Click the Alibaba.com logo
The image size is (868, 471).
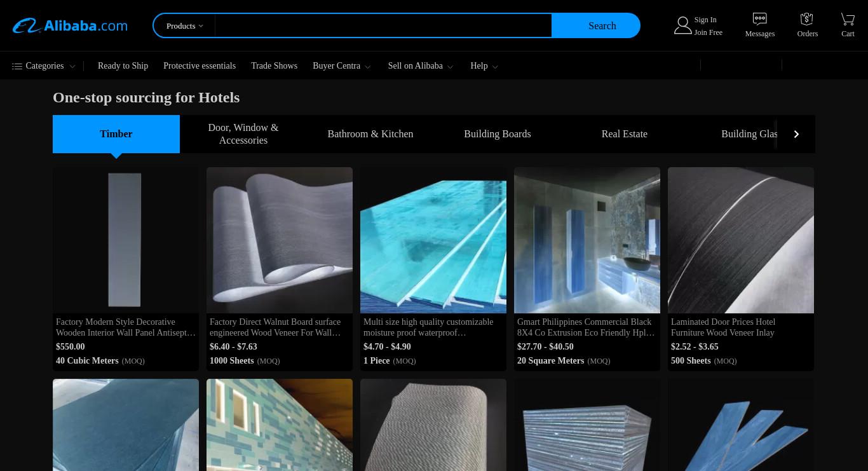click(70, 25)
